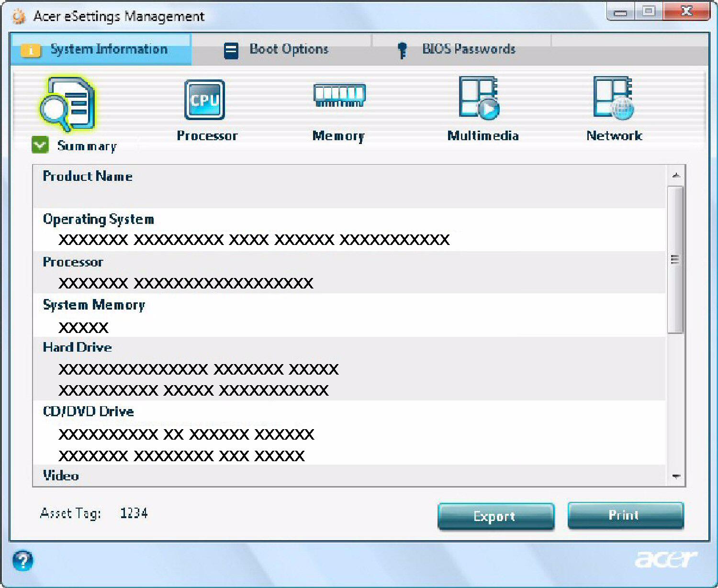Image resolution: width=718 pixels, height=588 pixels.
Task: Click the Acer eSettings title bar gear icon
Action: click(19, 17)
